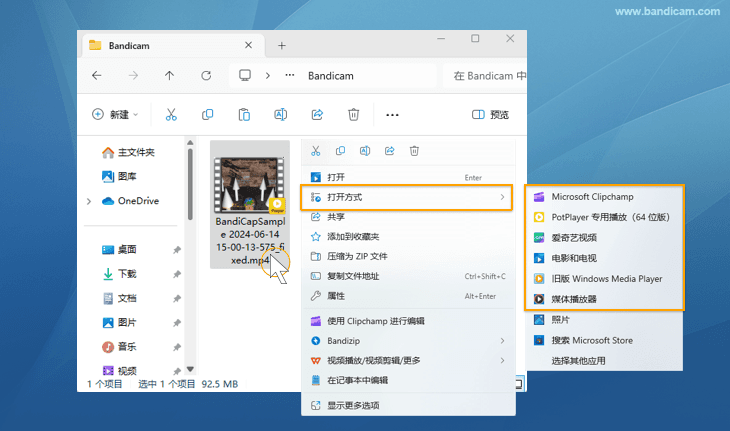Open 下载 in sidebar
The image size is (730, 431).
(119, 274)
